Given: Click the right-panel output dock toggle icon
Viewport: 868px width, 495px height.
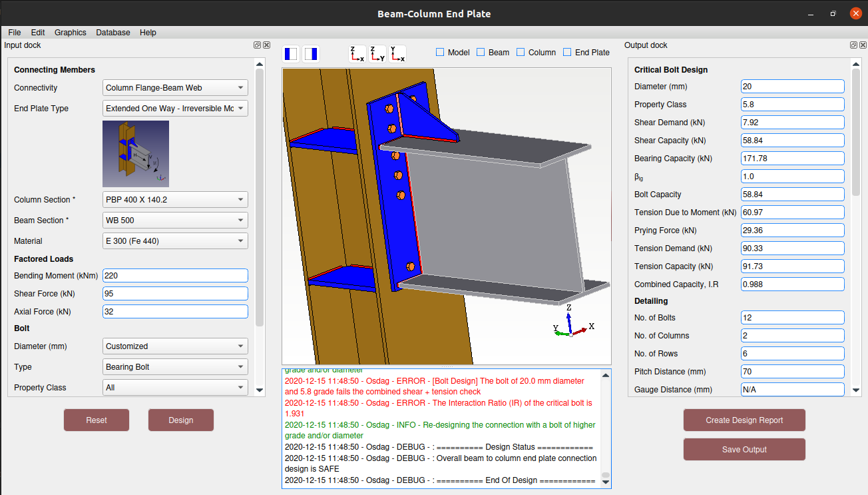Looking at the screenshot, I should pyautogui.click(x=312, y=54).
